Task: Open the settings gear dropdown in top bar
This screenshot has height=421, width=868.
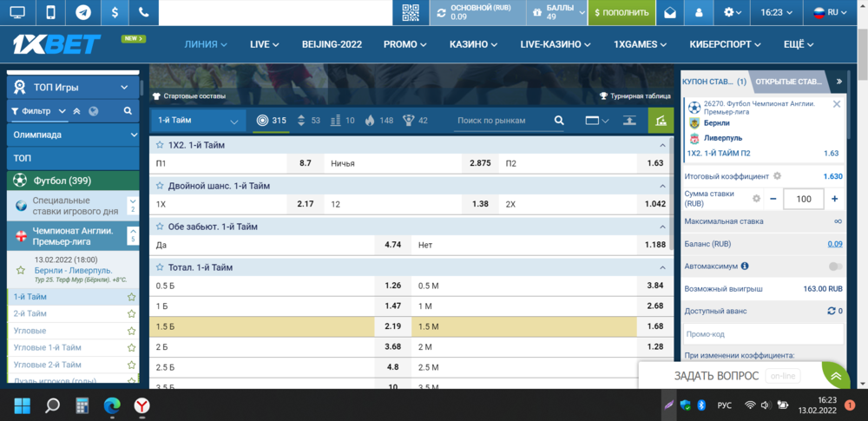Action: pos(733,12)
